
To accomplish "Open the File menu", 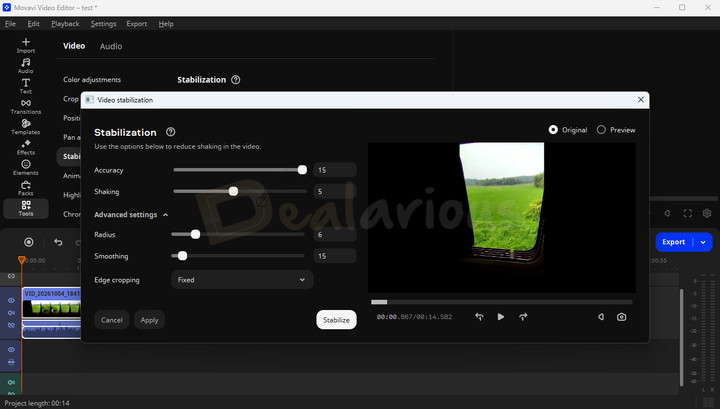I will click(10, 23).
